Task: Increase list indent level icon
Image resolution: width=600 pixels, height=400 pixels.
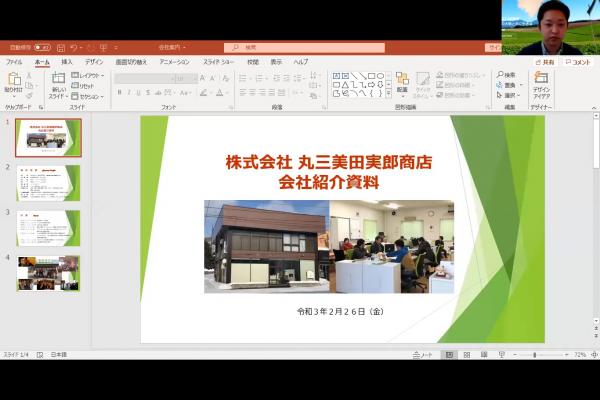Action: tap(286, 78)
